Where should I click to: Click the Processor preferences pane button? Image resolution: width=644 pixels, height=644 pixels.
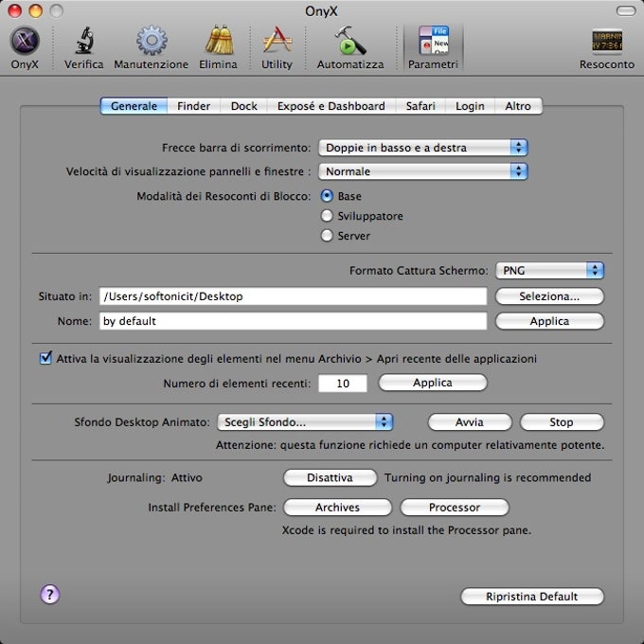pos(455,508)
